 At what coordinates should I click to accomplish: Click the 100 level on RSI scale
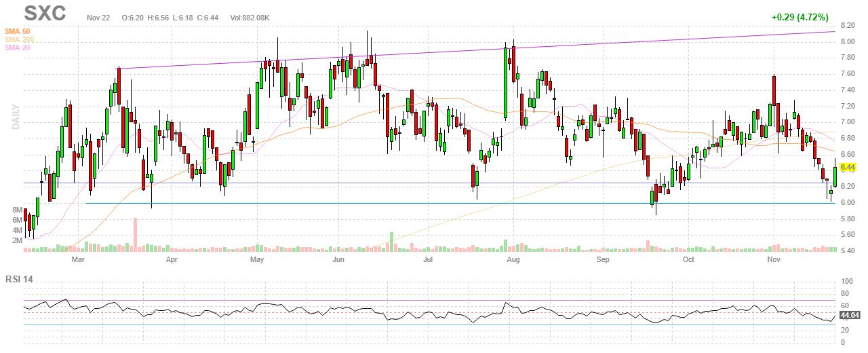pyautogui.click(x=846, y=281)
